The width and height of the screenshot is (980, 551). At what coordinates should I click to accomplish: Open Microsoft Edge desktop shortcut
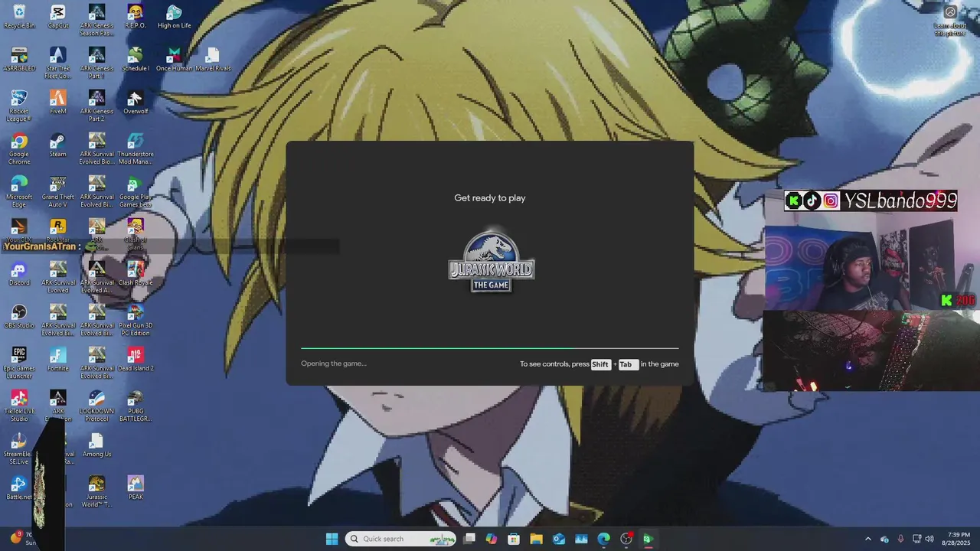[x=19, y=191]
